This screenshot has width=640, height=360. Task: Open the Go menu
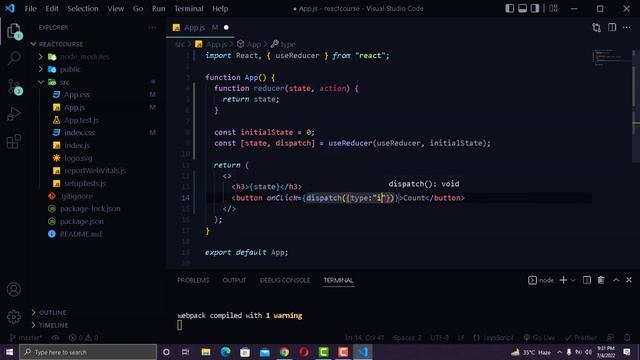(138, 9)
